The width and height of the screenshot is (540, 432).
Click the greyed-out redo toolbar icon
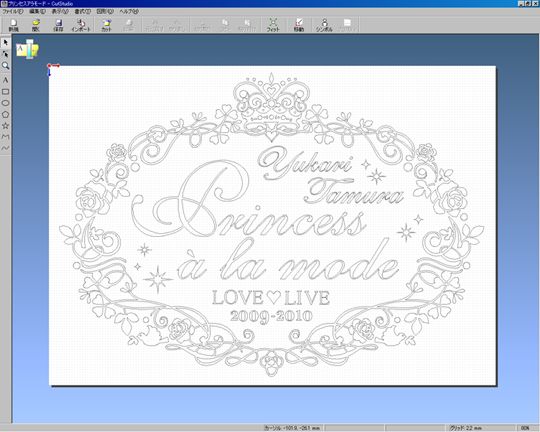(177, 25)
